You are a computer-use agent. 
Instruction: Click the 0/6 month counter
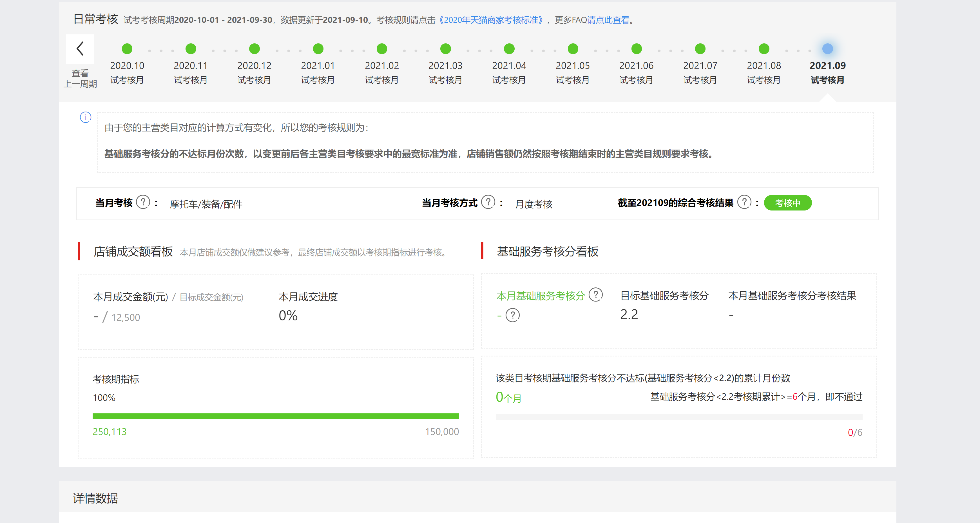click(x=855, y=432)
